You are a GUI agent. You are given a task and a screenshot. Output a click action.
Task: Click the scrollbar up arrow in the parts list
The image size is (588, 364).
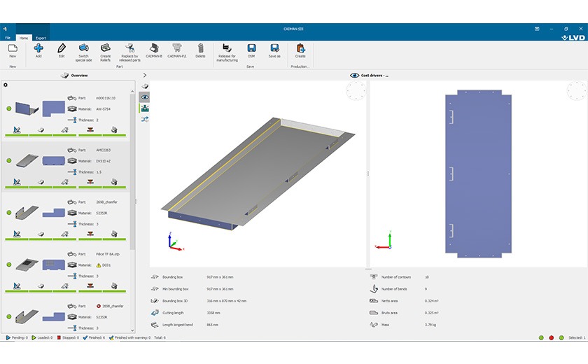click(132, 91)
